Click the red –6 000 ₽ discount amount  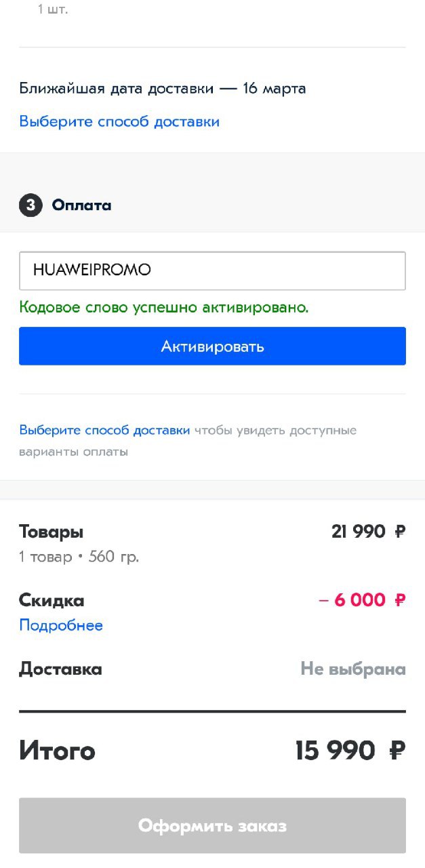[x=361, y=600]
